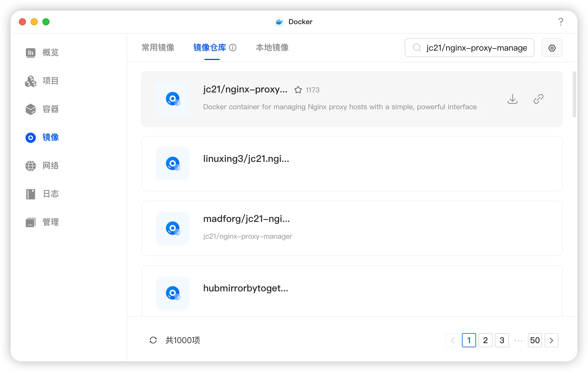Image resolution: width=588 pixels, height=372 pixels.
Task: Open registry settings gear button
Action: [x=552, y=48]
